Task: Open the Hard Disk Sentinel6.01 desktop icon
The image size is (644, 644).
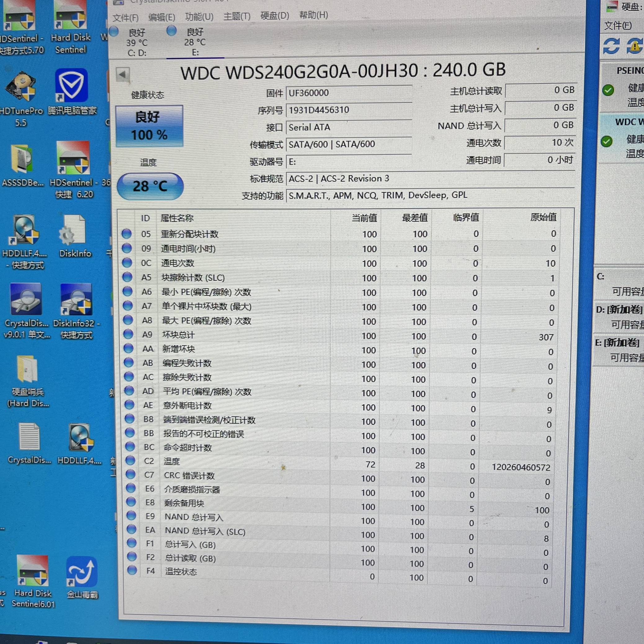Action: (x=33, y=581)
